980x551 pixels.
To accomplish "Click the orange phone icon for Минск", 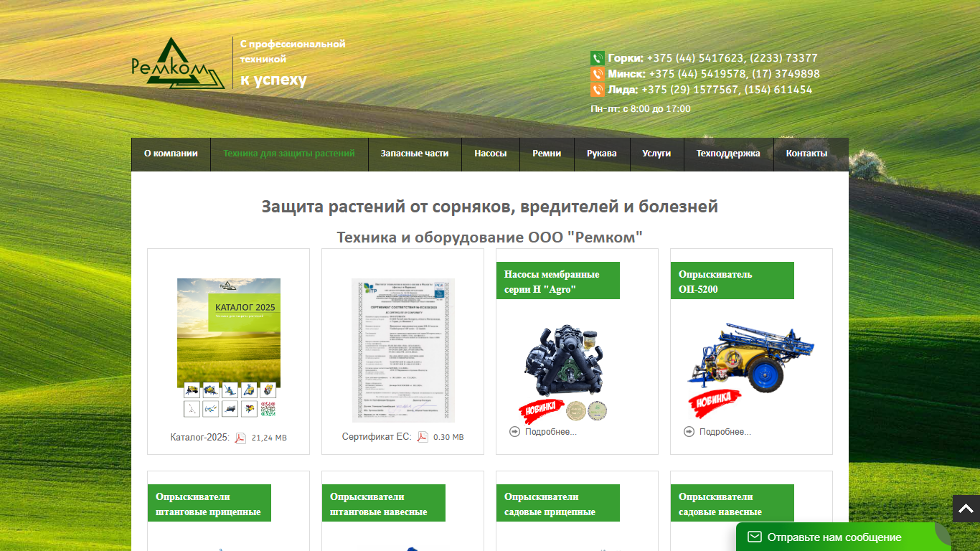I will pyautogui.click(x=597, y=74).
